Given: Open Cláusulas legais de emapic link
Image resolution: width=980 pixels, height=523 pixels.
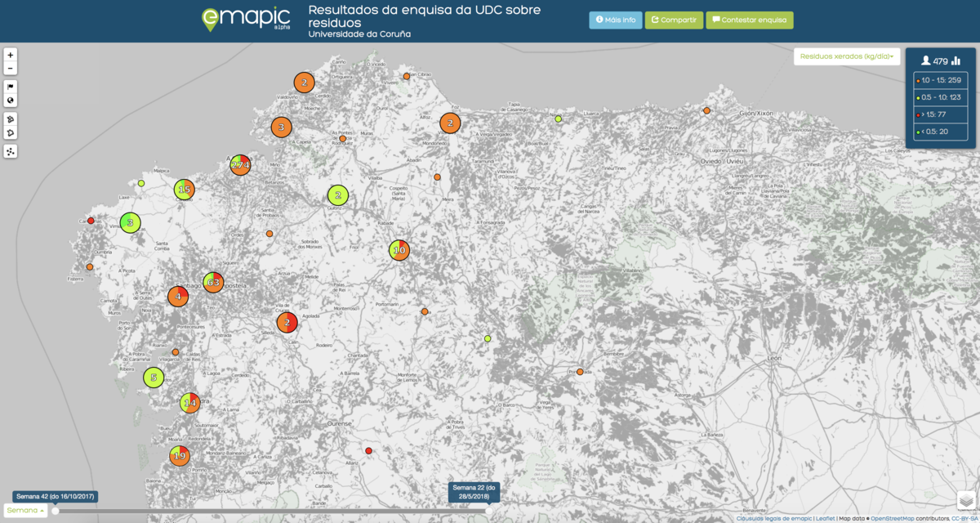Looking at the screenshot, I should click(x=774, y=518).
